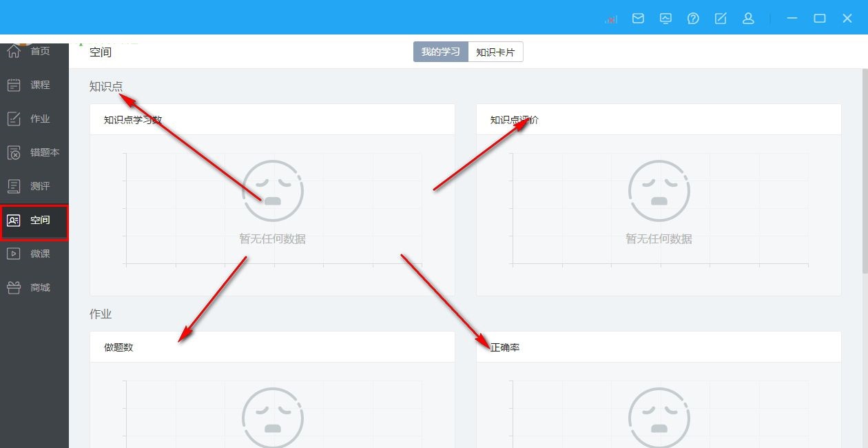Click the screen monitor icon in title bar
This screenshot has height=448, width=868.
point(665,19)
